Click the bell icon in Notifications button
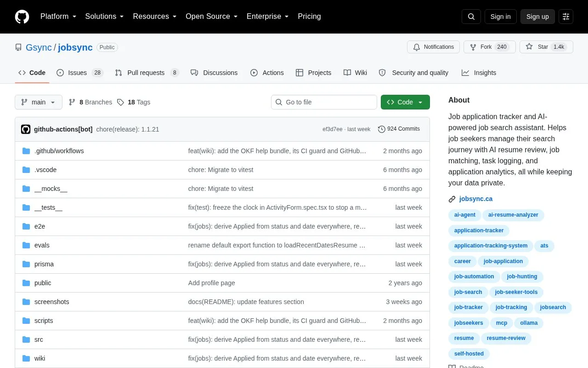 (x=417, y=47)
